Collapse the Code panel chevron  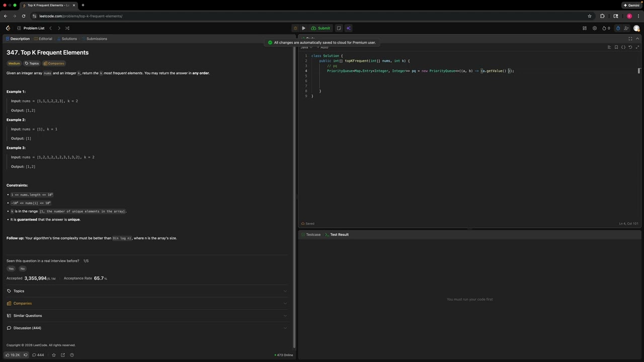click(x=638, y=39)
